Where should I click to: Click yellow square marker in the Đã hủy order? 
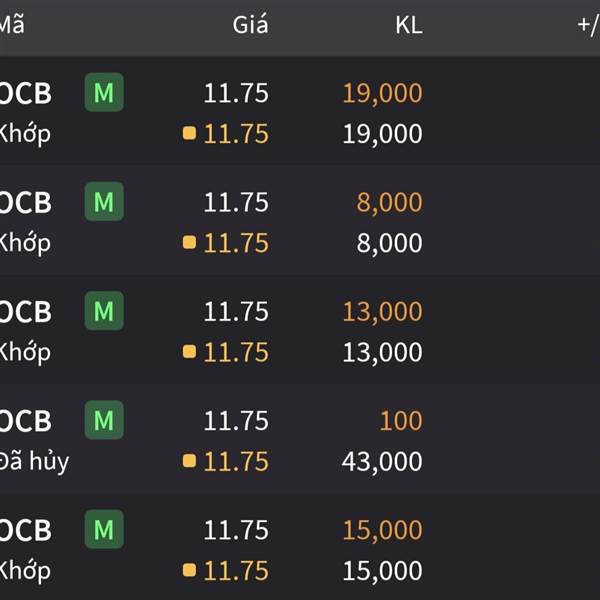[x=189, y=461]
